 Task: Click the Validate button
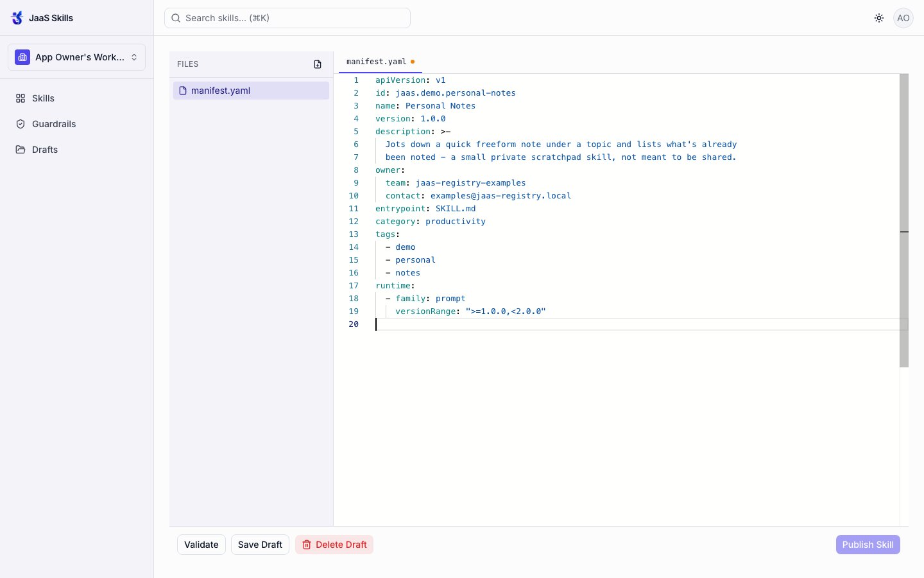201,545
